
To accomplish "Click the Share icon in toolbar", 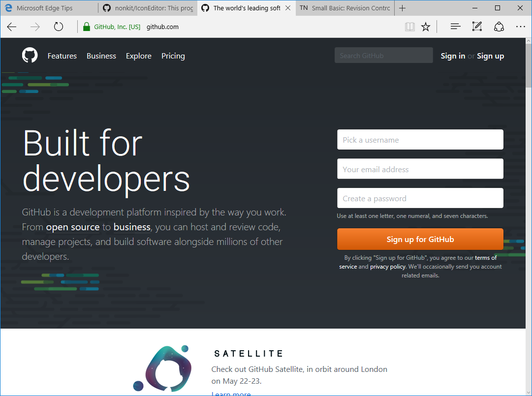I will [x=499, y=27].
